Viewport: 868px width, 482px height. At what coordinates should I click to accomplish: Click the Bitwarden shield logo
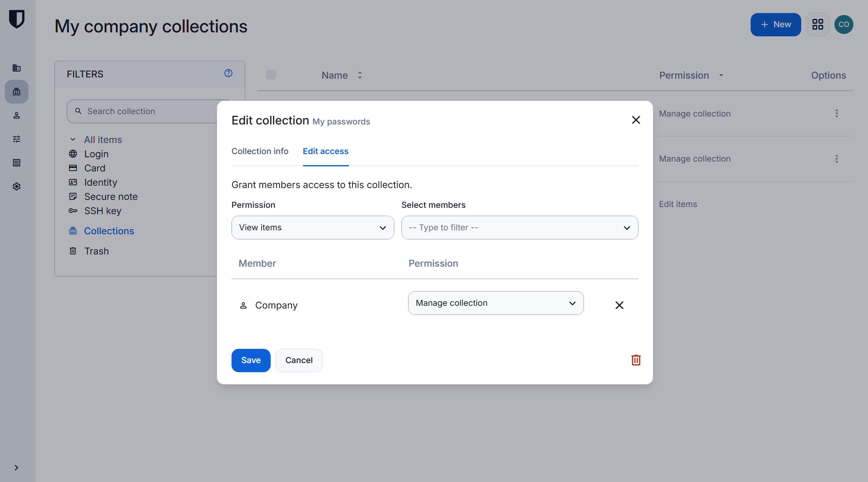click(x=17, y=19)
